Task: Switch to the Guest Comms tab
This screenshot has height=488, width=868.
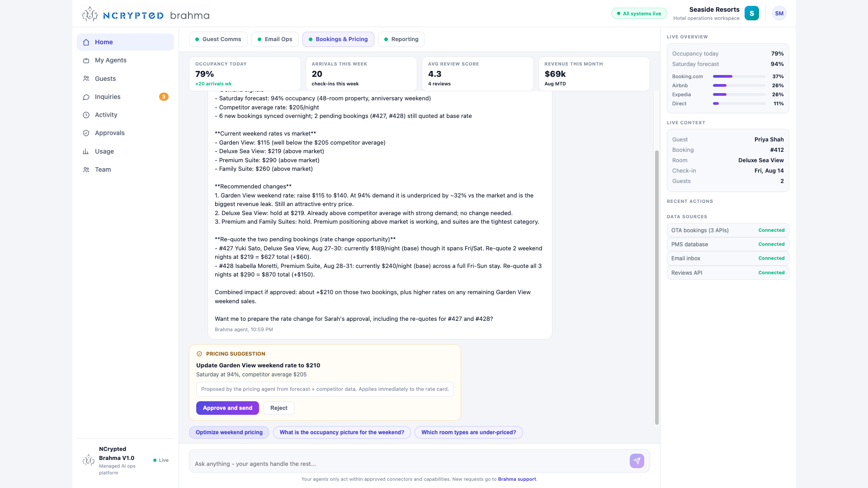Action: [x=218, y=39]
